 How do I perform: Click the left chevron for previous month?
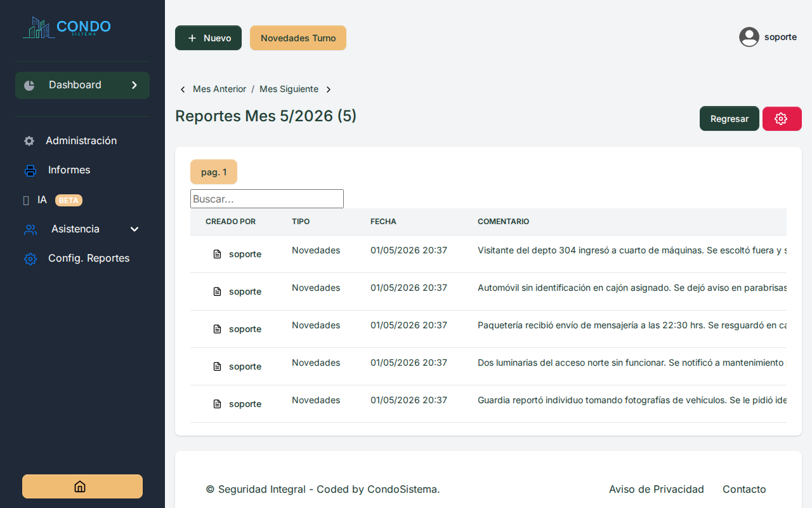coord(183,90)
